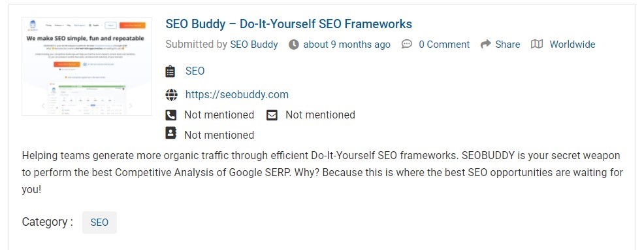Open the SEO category link beside clipboard
644x250 pixels.
point(195,71)
